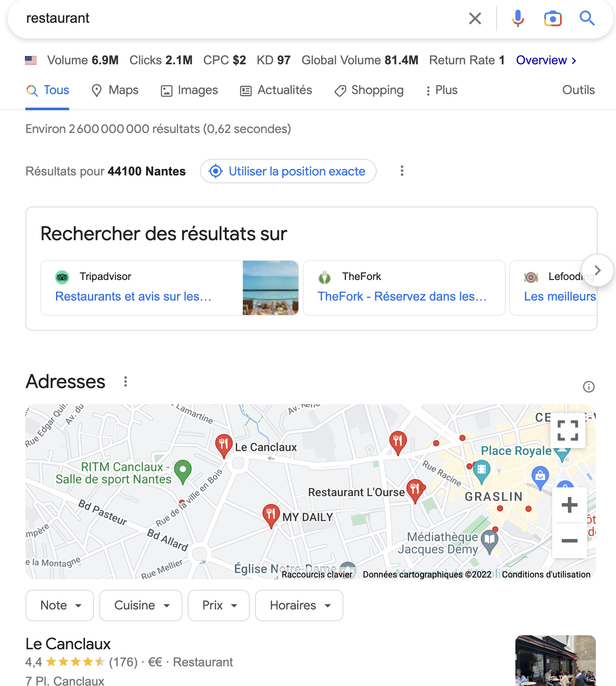The image size is (616, 686).
Task: Click the blue magnifier search button
Action: coord(587,18)
